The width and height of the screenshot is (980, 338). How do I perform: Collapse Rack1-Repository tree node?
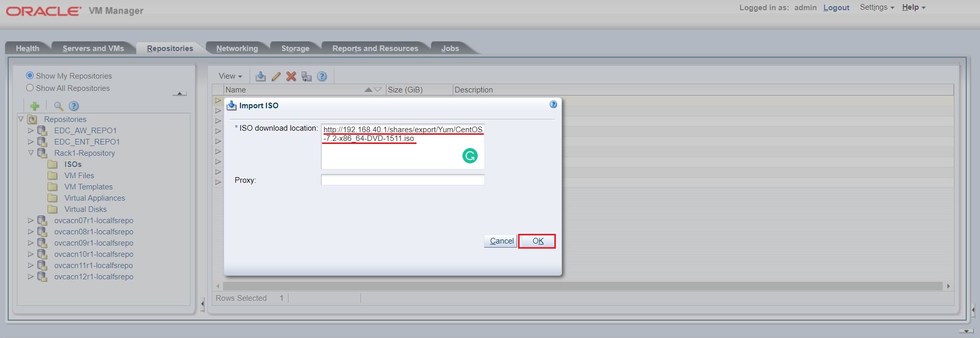pyautogui.click(x=31, y=153)
